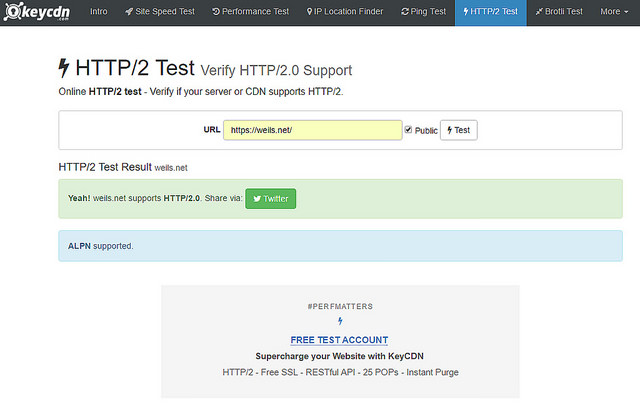Image resolution: width=640 pixels, height=404 pixels.
Task: Toggle the Public checkbox
Action: pyautogui.click(x=408, y=130)
